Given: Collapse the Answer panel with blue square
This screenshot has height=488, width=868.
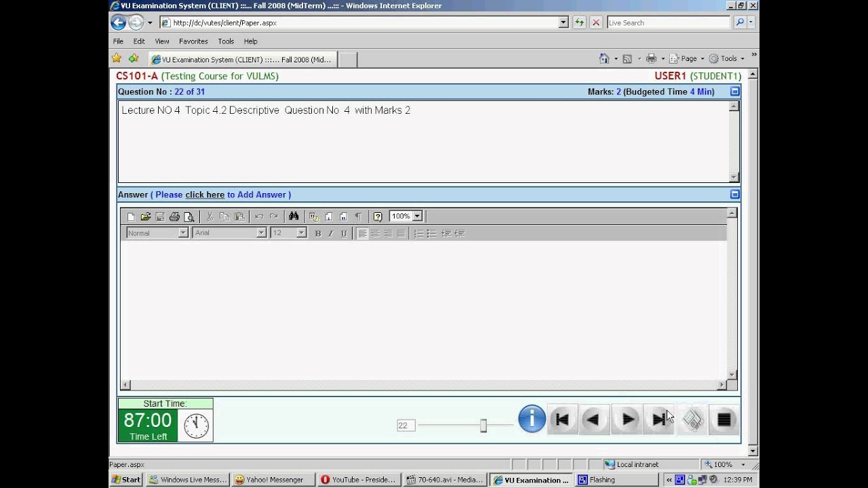Looking at the screenshot, I should pyautogui.click(x=734, y=195).
